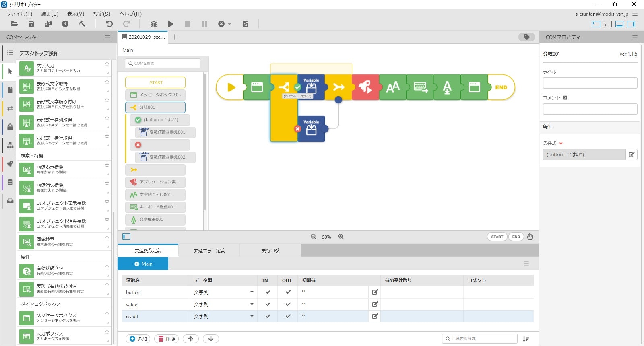Start debug mode with bug icon
644x346 pixels.
(x=154, y=24)
